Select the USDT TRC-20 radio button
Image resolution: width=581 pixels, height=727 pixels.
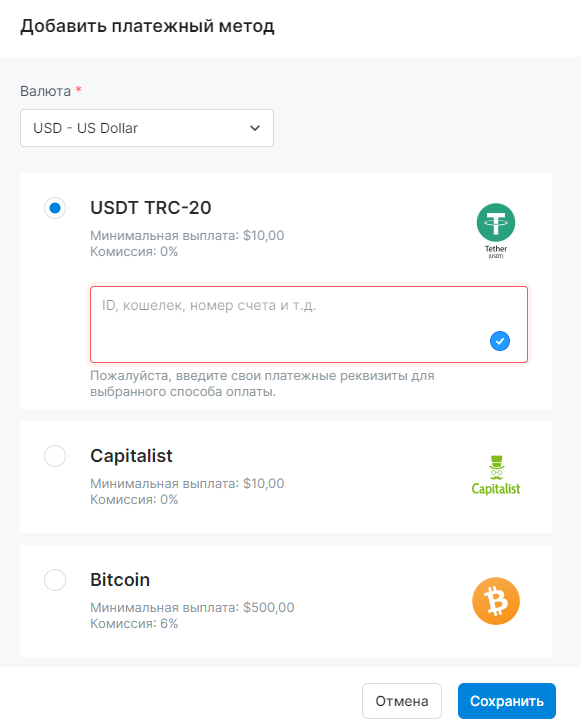[x=55, y=208]
